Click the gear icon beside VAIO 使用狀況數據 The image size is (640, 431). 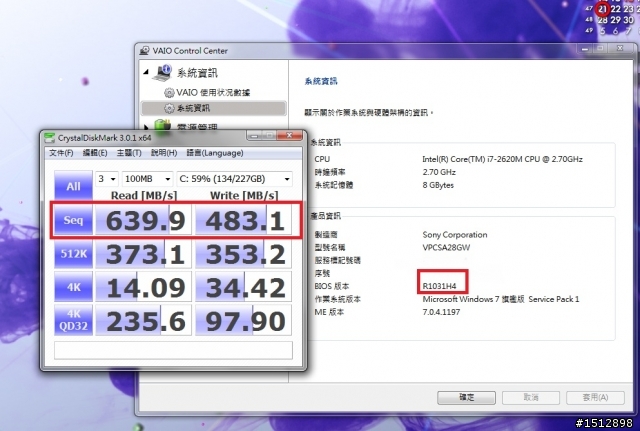(x=169, y=93)
